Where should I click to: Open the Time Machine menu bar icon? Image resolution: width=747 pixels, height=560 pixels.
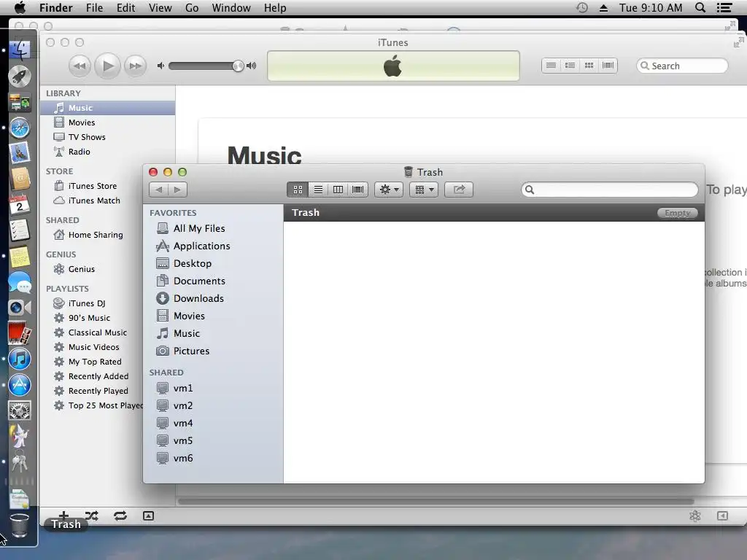[x=581, y=7]
